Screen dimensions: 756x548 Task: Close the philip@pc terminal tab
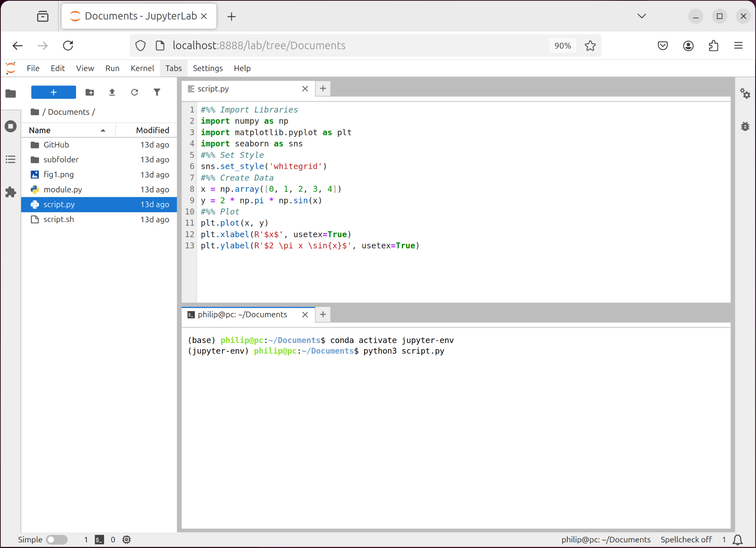(x=305, y=314)
